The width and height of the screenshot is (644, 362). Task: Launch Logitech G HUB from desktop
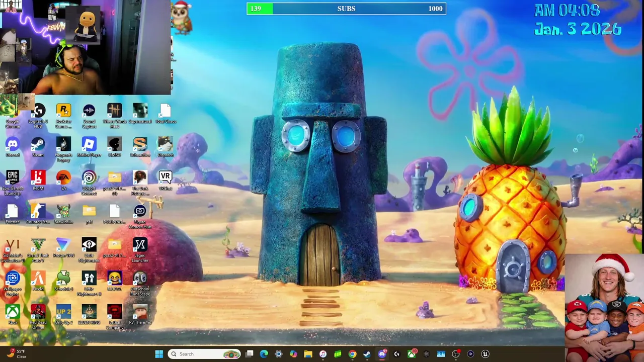[38, 116]
